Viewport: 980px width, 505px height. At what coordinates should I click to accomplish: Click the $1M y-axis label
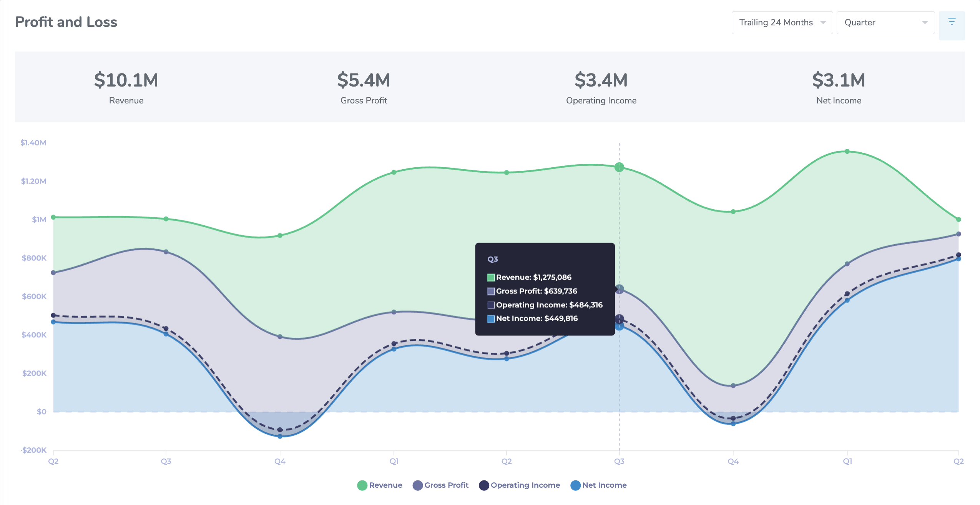pos(39,219)
